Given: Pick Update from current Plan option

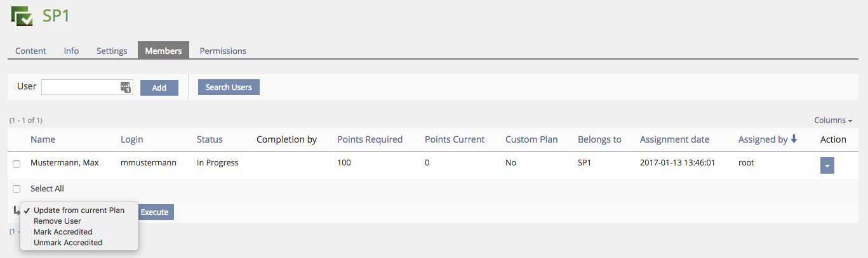Looking at the screenshot, I should pos(79,210).
